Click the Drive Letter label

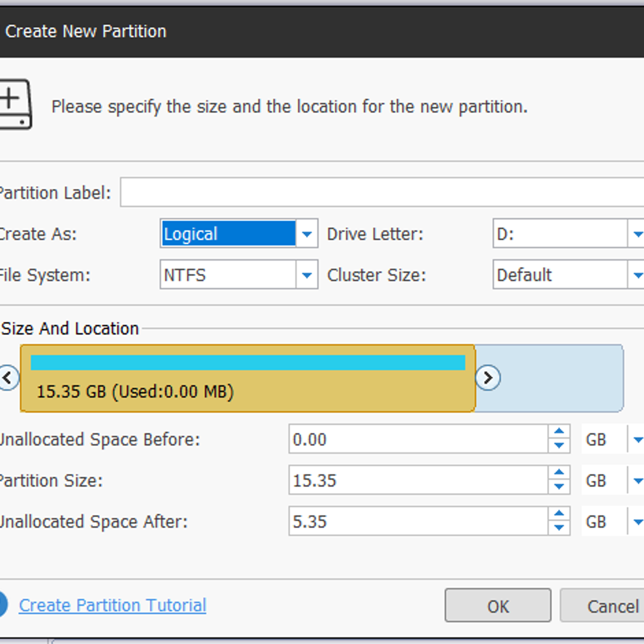coord(375,234)
